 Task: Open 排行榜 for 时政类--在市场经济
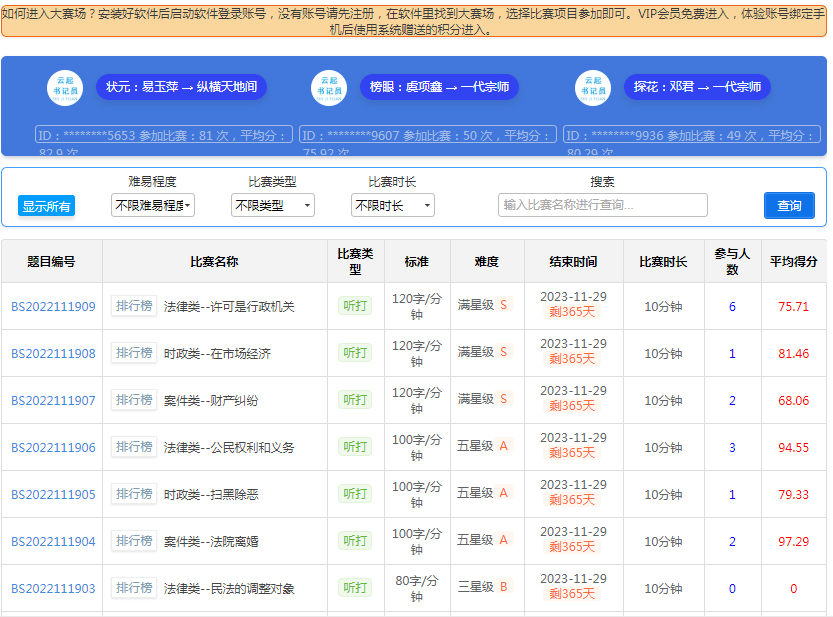[134, 353]
